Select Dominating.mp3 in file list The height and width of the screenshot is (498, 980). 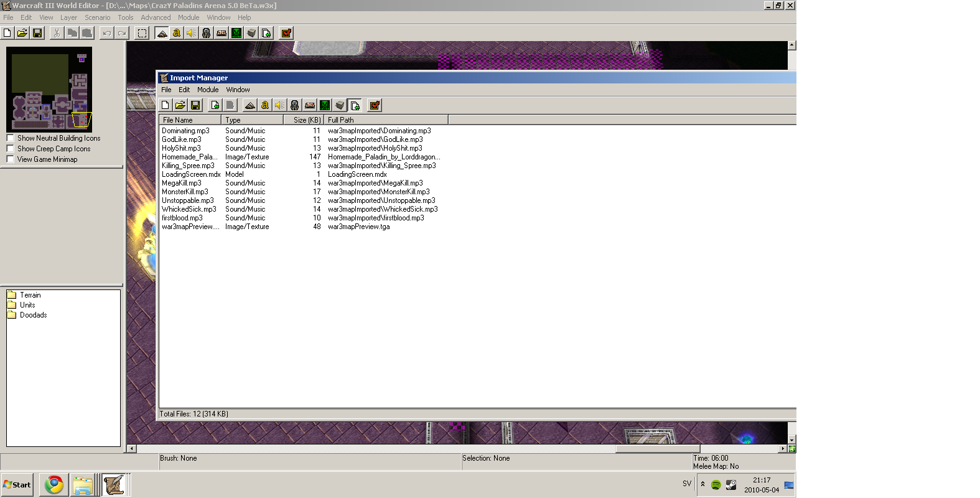click(185, 131)
